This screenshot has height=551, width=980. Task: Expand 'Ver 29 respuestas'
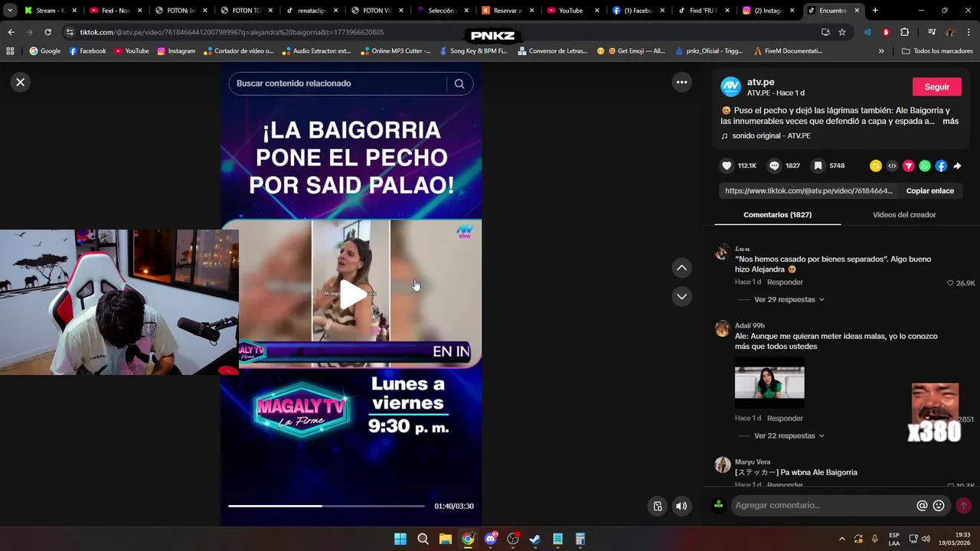(x=789, y=299)
